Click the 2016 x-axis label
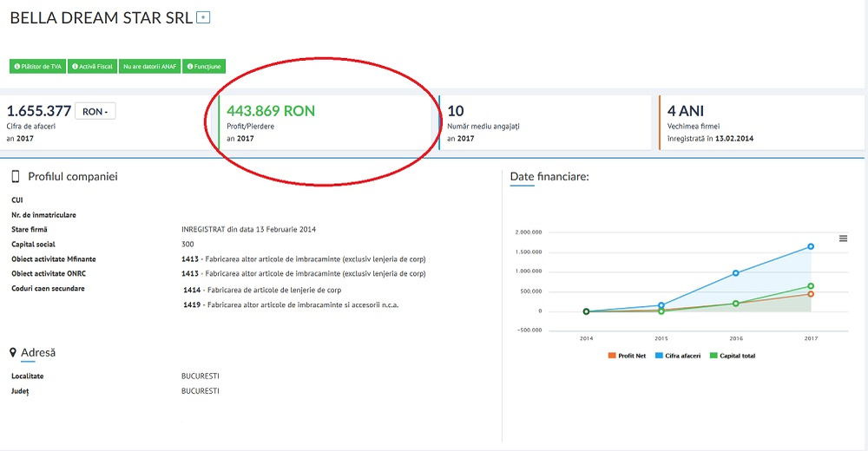Screen dimensions: 868x451 click(736, 338)
